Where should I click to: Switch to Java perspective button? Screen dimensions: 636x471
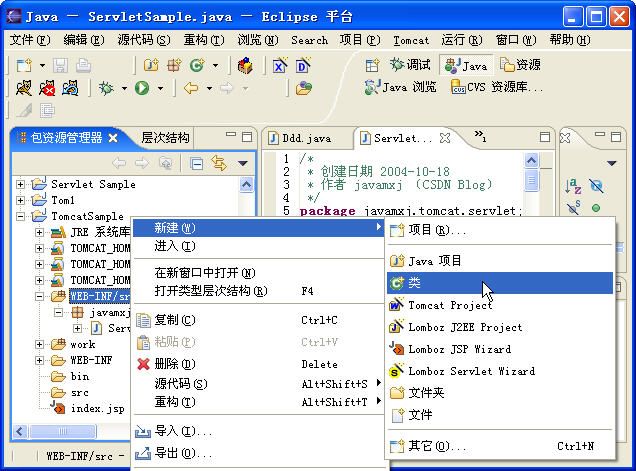466,65
